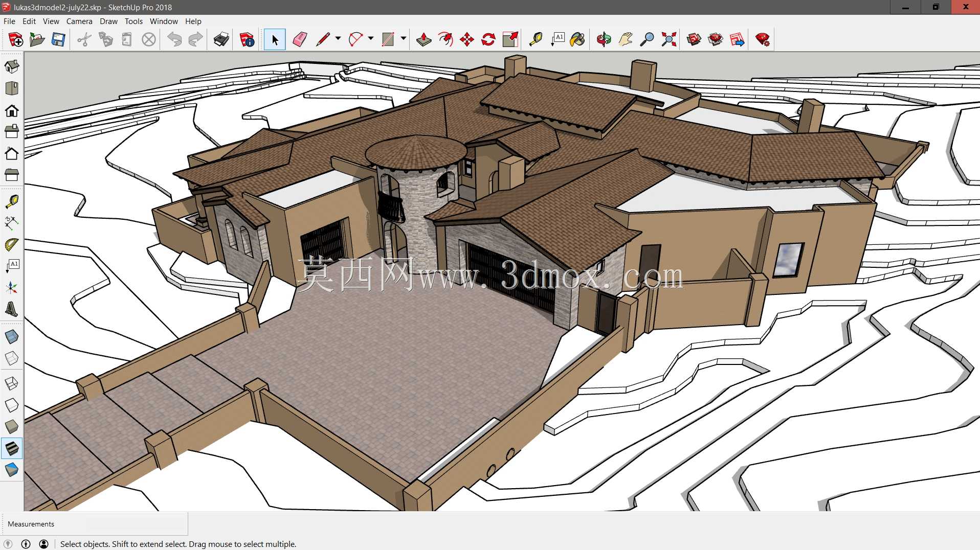Open the File menu
The image size is (980, 550).
[x=9, y=21]
